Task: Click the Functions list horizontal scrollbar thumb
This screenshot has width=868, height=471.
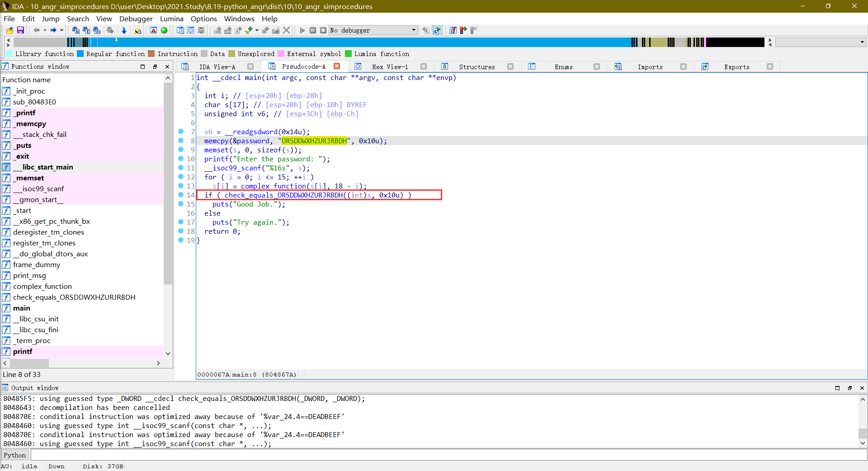Action: [29, 363]
